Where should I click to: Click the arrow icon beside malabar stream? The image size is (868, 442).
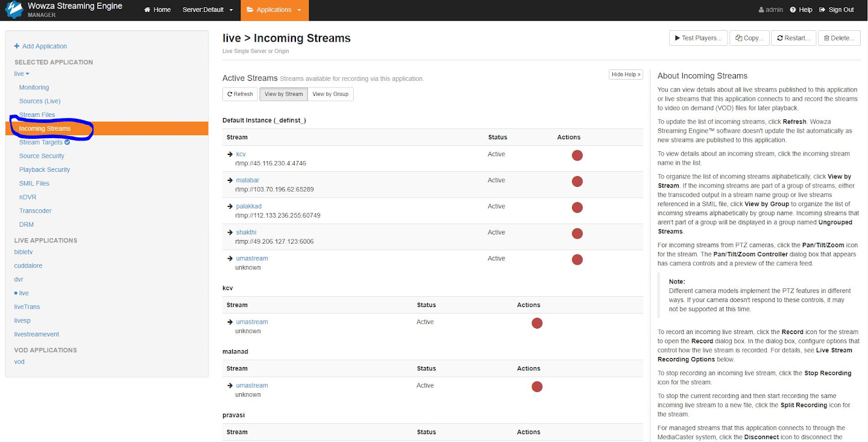click(230, 180)
